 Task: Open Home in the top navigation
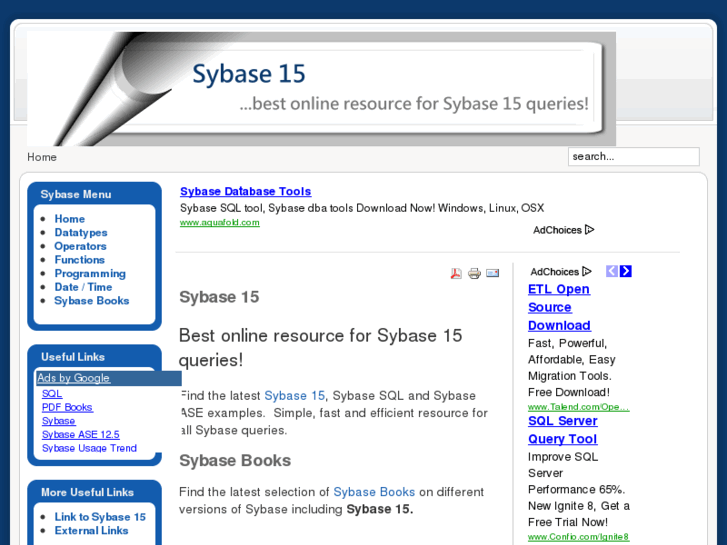coord(42,157)
